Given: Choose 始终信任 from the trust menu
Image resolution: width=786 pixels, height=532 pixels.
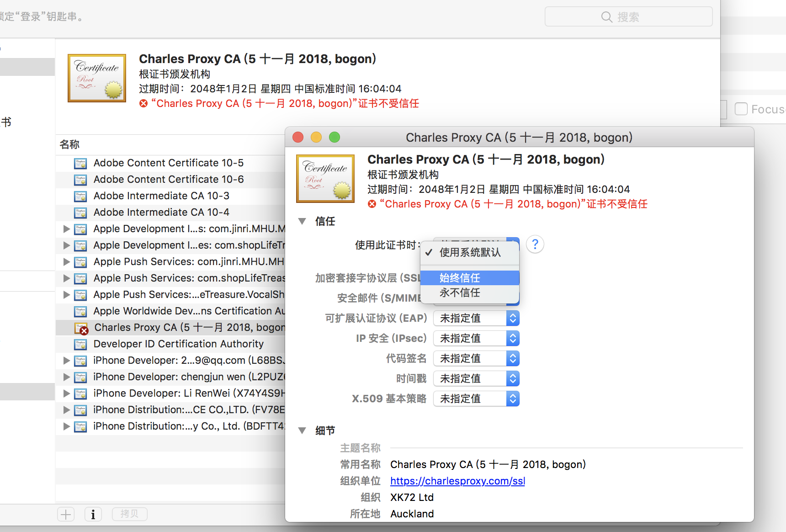Looking at the screenshot, I should coord(470,278).
